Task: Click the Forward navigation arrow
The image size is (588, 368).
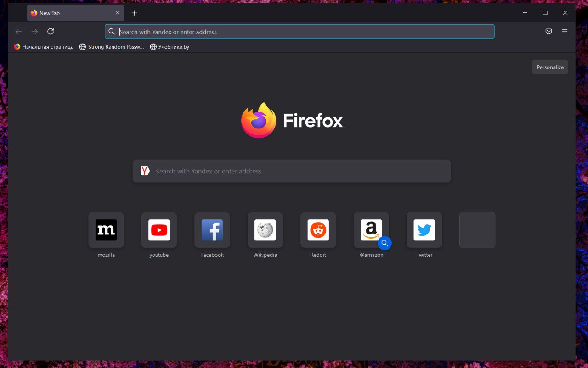Action: click(x=34, y=32)
